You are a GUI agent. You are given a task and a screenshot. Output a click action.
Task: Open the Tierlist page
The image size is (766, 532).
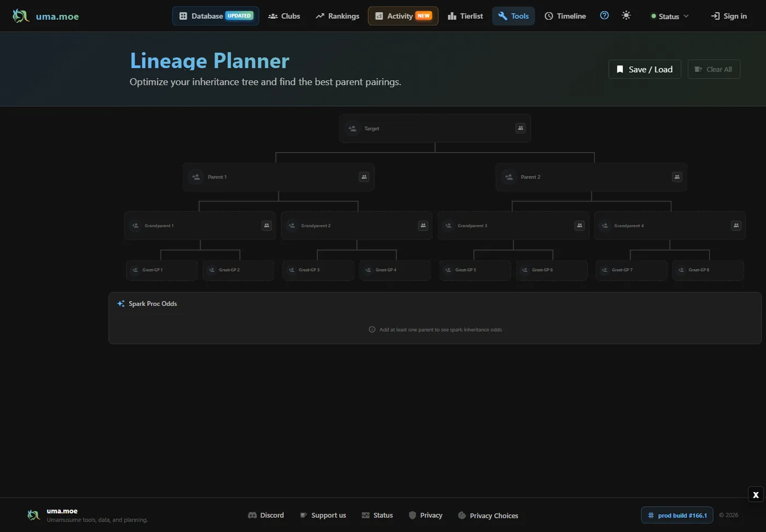coord(466,16)
